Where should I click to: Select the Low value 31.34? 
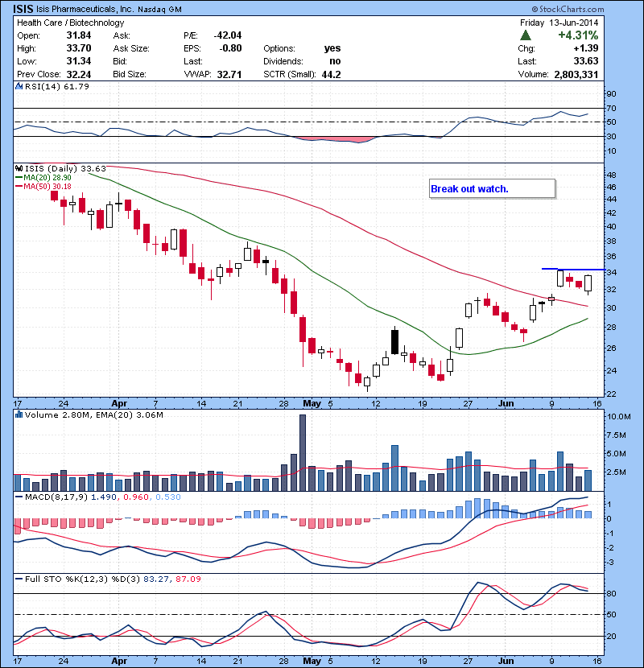[x=79, y=61]
